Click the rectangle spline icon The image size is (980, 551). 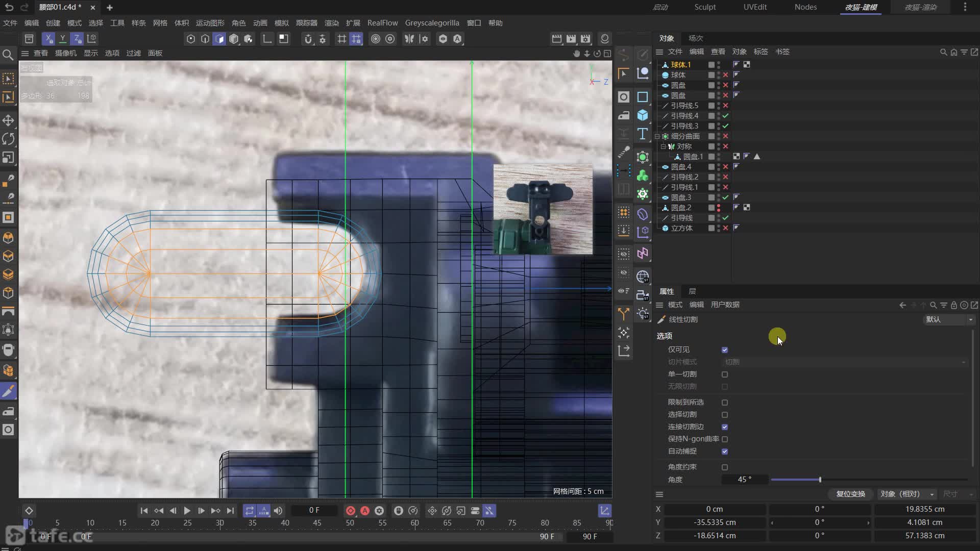pyautogui.click(x=643, y=97)
